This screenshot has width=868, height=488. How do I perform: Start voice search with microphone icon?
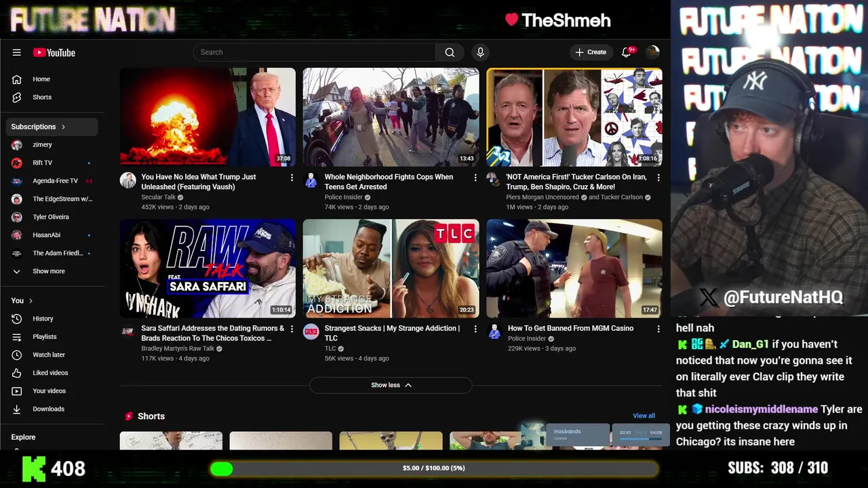pyautogui.click(x=480, y=52)
